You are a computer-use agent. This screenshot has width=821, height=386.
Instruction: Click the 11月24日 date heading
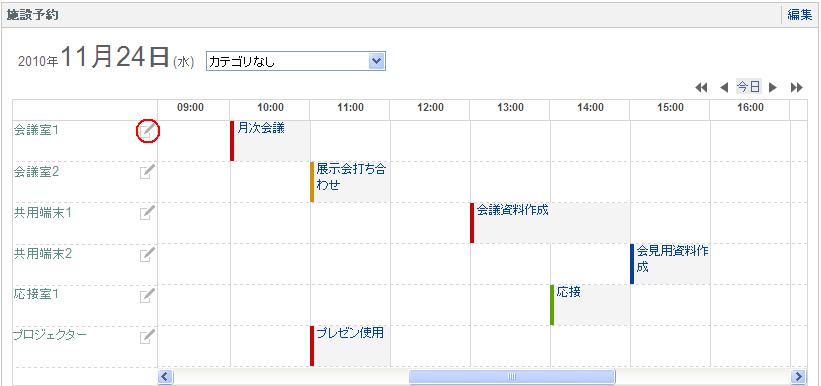(x=115, y=57)
